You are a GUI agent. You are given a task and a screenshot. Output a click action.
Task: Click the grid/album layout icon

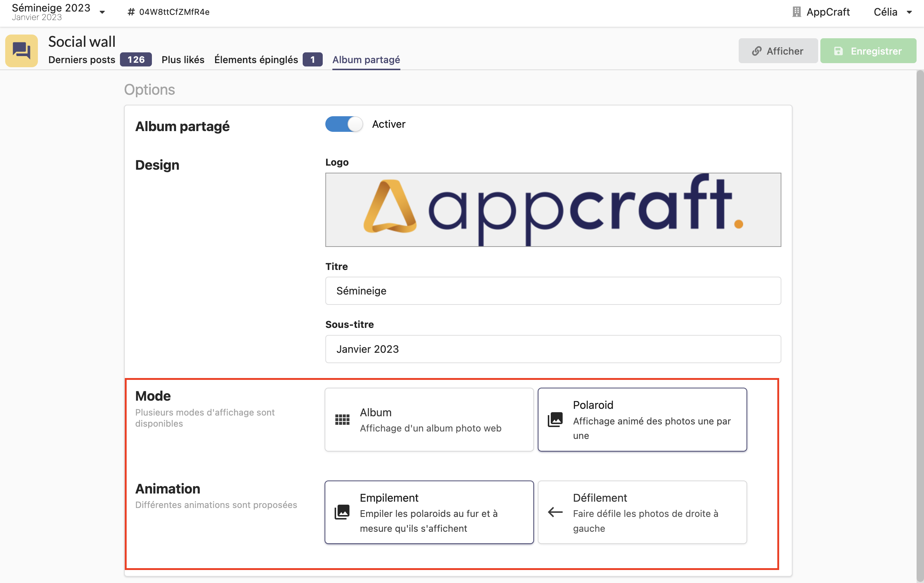342,419
